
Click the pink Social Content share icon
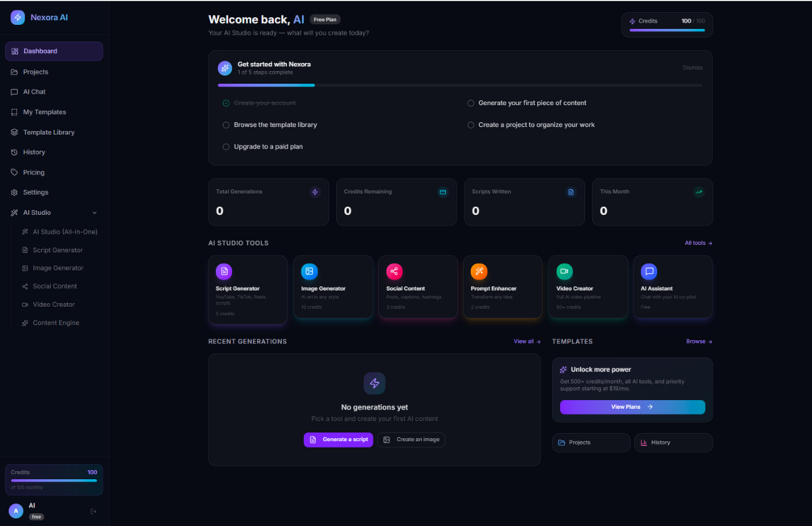click(x=394, y=271)
